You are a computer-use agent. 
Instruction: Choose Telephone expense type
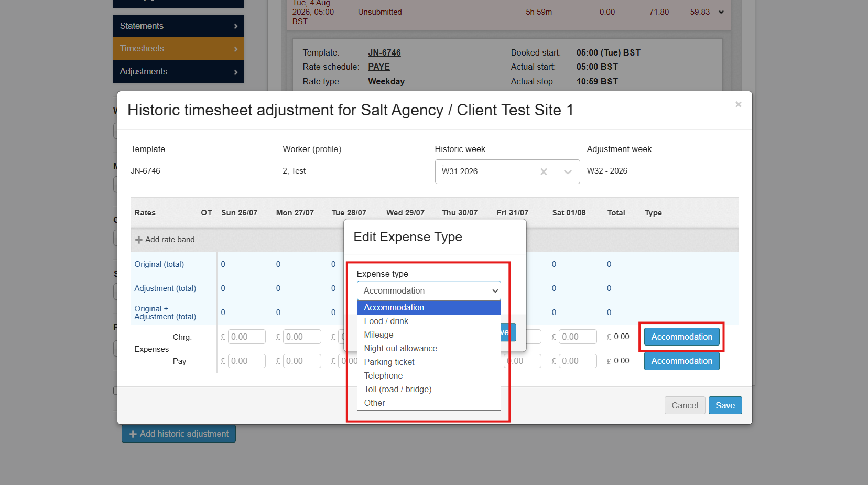[x=429, y=375]
